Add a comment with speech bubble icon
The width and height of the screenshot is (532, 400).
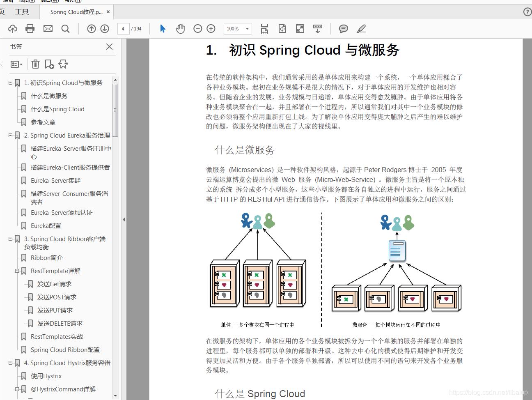coord(344,29)
